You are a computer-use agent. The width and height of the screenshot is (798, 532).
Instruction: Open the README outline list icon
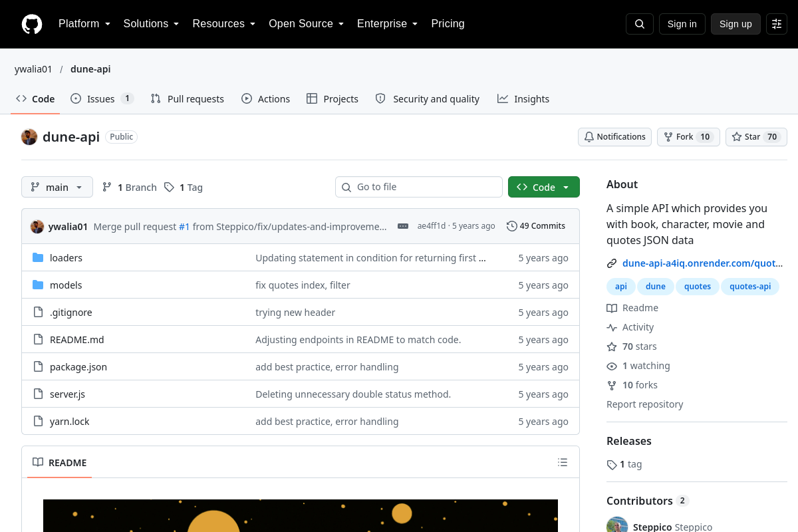(x=563, y=462)
